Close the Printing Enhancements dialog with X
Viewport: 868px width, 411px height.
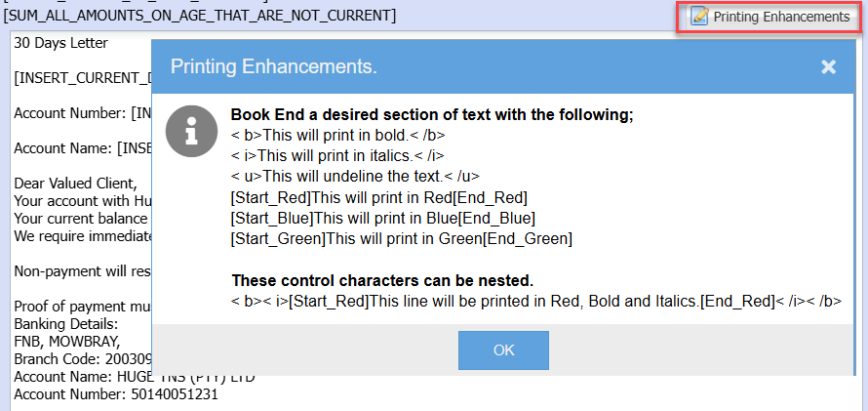(x=828, y=67)
